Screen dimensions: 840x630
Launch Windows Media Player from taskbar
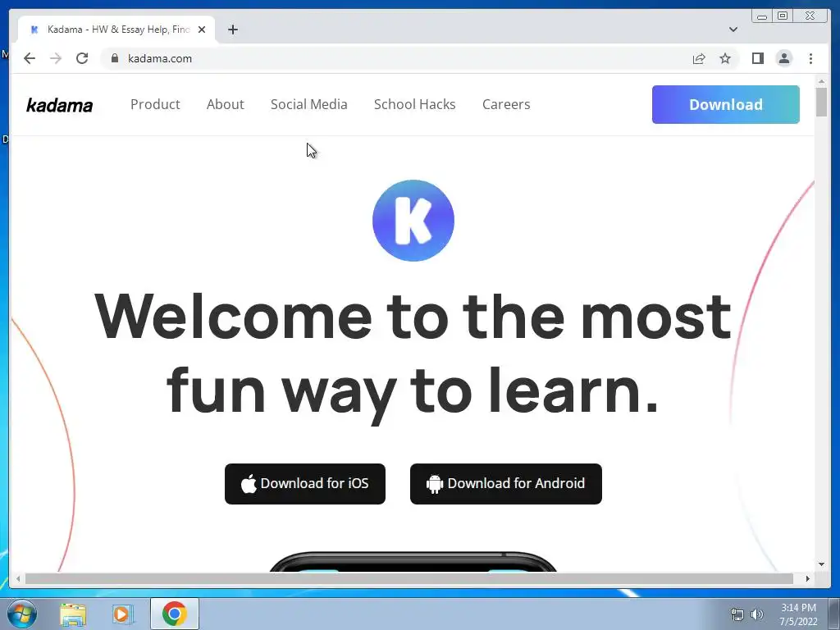click(123, 614)
